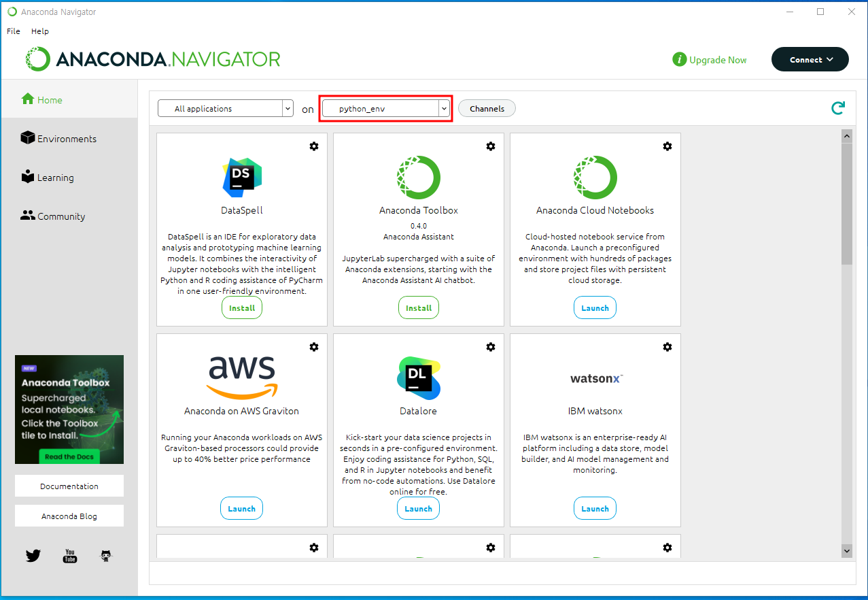Image resolution: width=868 pixels, height=600 pixels.
Task: Click the Anaconda Toolbox promo banner image
Action: (69, 410)
